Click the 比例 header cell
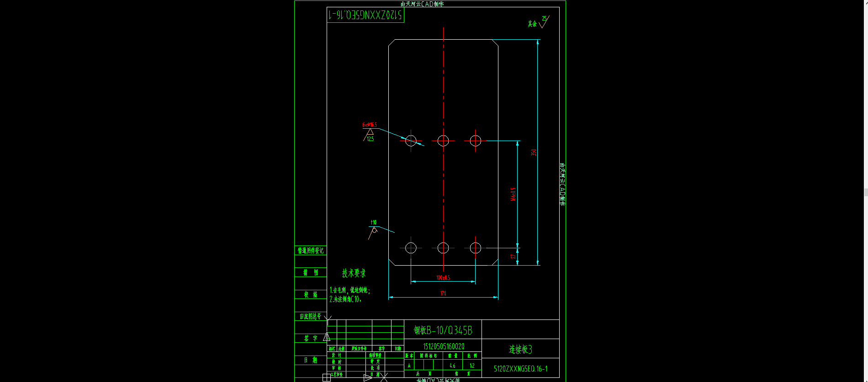Image resolution: width=868 pixels, height=382 pixels. [472, 356]
